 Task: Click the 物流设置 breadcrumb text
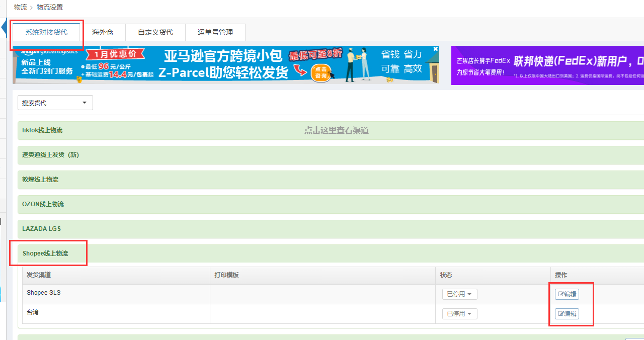(50, 8)
